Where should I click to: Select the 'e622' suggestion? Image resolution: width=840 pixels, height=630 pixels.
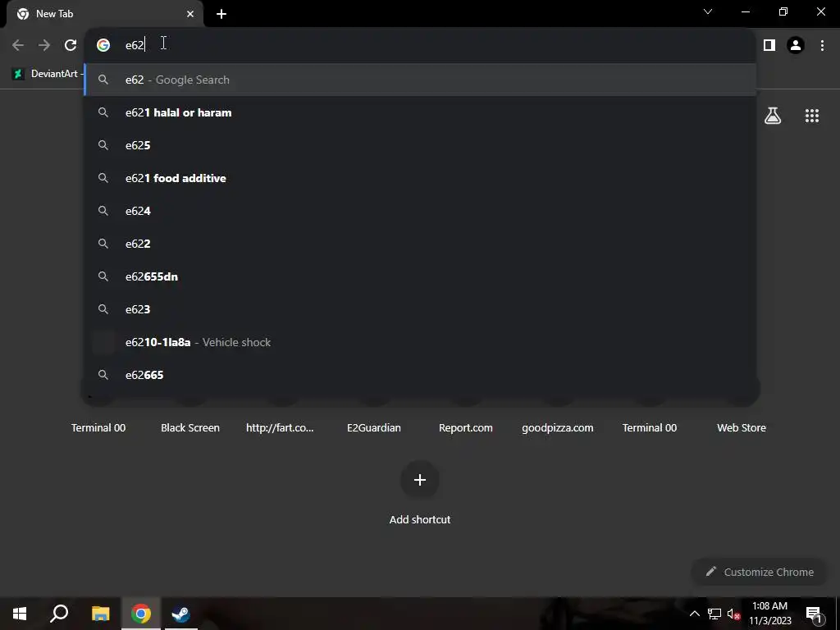(421, 244)
